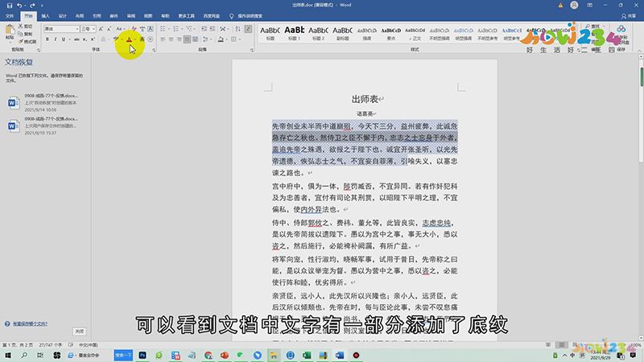Apply the red font color button
Image resolution: width=644 pixels, height=362 pixels.
pos(129,39)
